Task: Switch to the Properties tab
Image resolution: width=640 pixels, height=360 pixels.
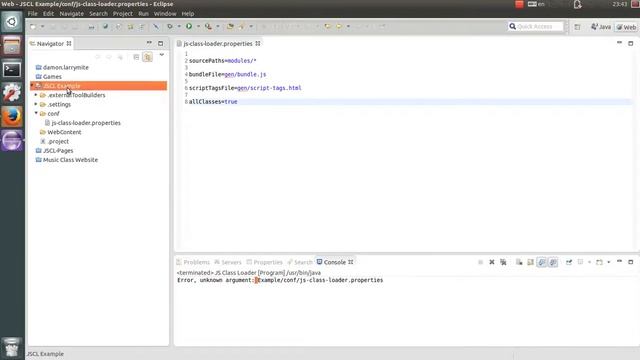Action: click(x=264, y=262)
